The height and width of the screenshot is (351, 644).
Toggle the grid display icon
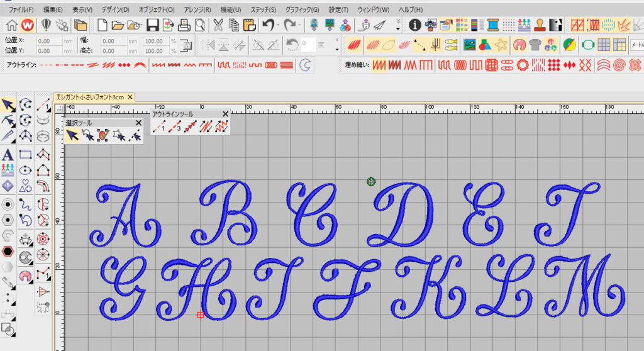[x=604, y=45]
